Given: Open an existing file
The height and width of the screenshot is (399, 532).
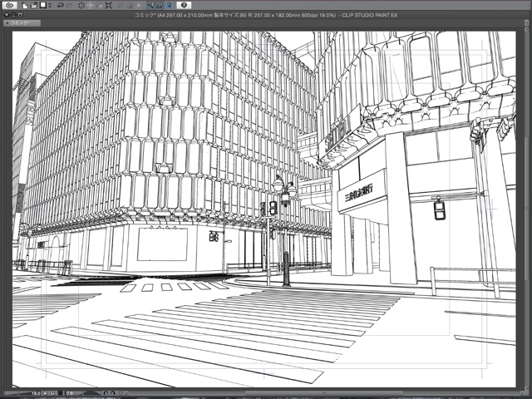Looking at the screenshot, I should [x=33, y=6].
